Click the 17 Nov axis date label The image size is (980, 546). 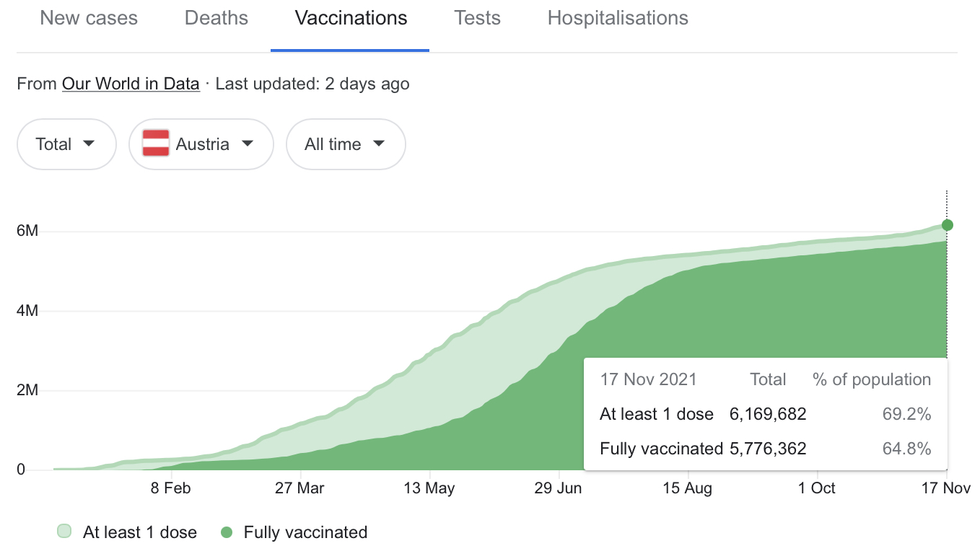946,488
